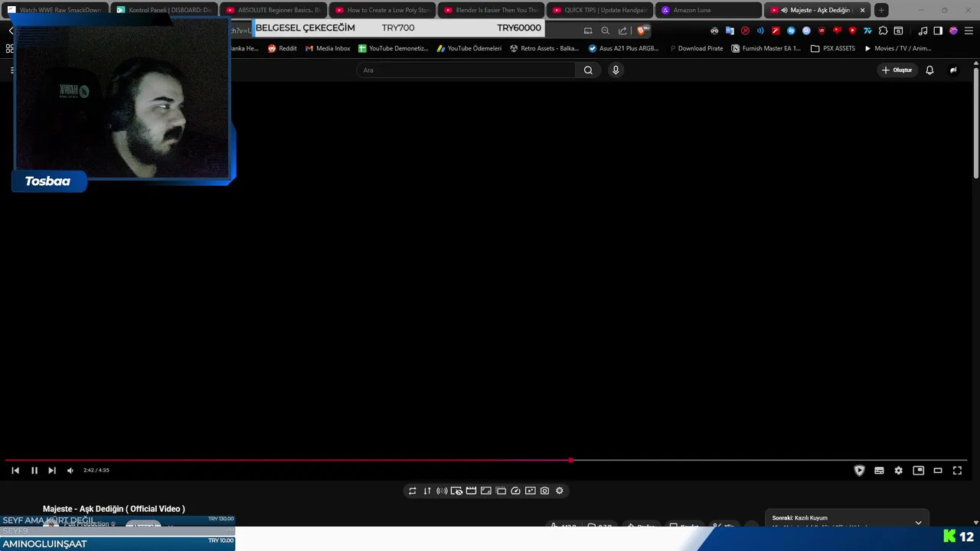Screen dimensions: 980x551
Task: Open the enhancer options gear
Action: pyautogui.click(x=560, y=491)
